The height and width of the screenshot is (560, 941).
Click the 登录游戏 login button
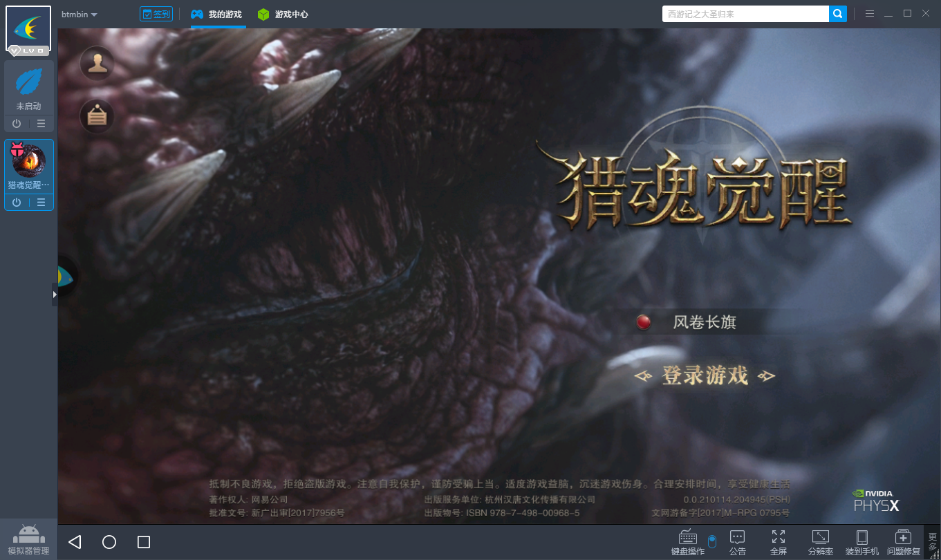click(705, 375)
